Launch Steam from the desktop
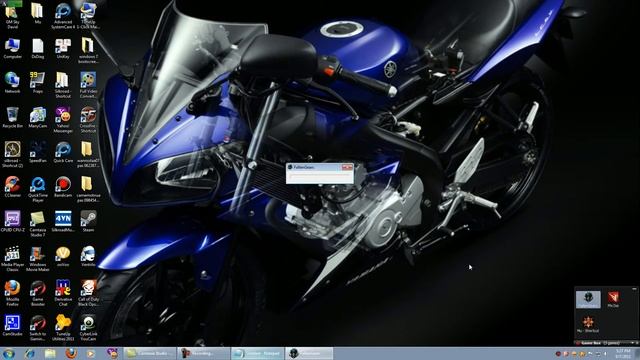 (88, 222)
